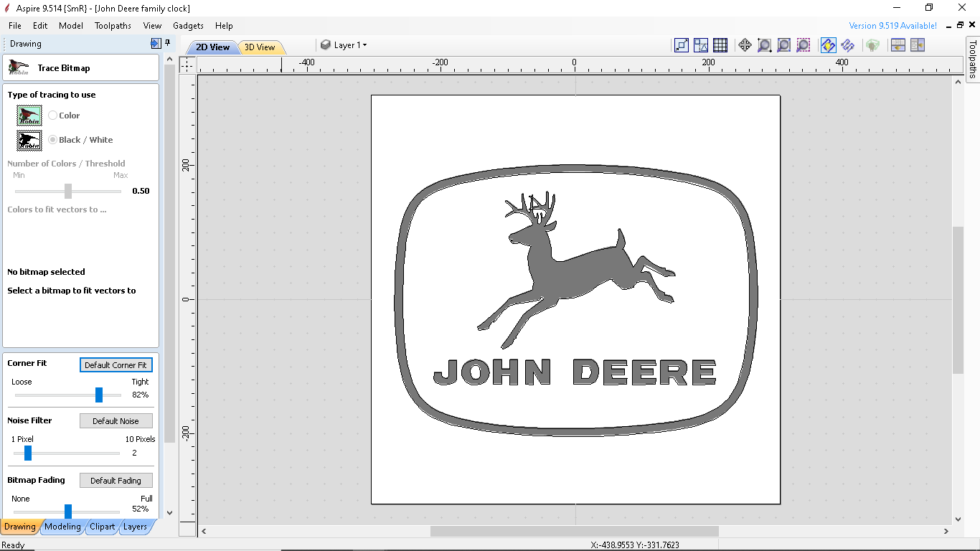Click the Default Noise button
980x551 pixels.
point(116,421)
